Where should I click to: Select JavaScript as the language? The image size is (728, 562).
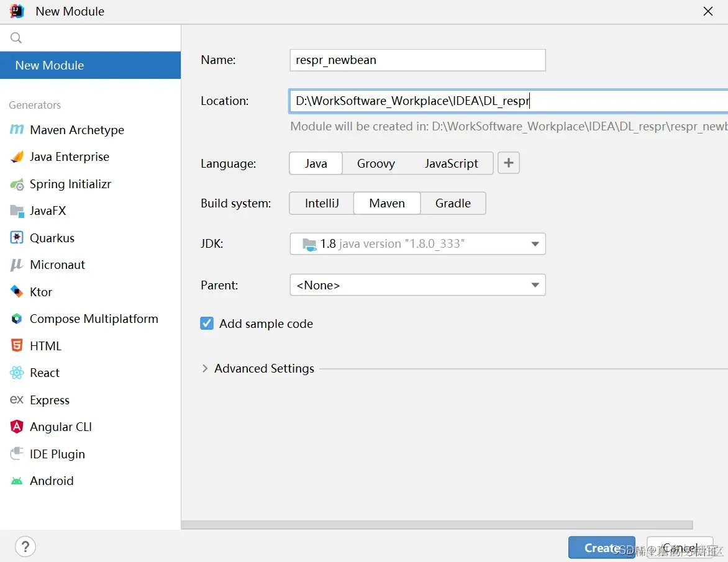[451, 163]
